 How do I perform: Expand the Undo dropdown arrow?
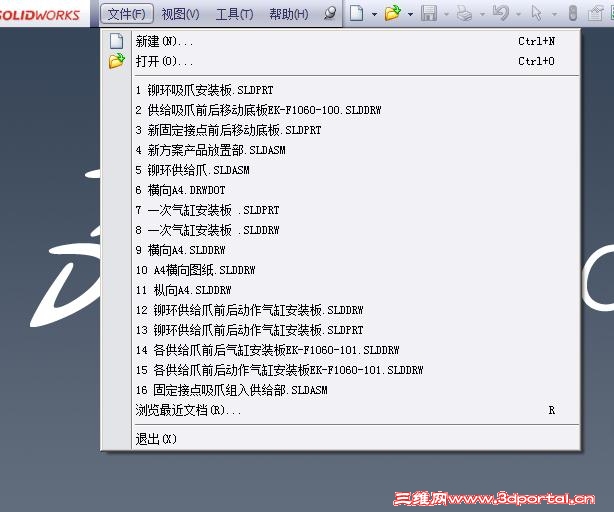[518, 14]
